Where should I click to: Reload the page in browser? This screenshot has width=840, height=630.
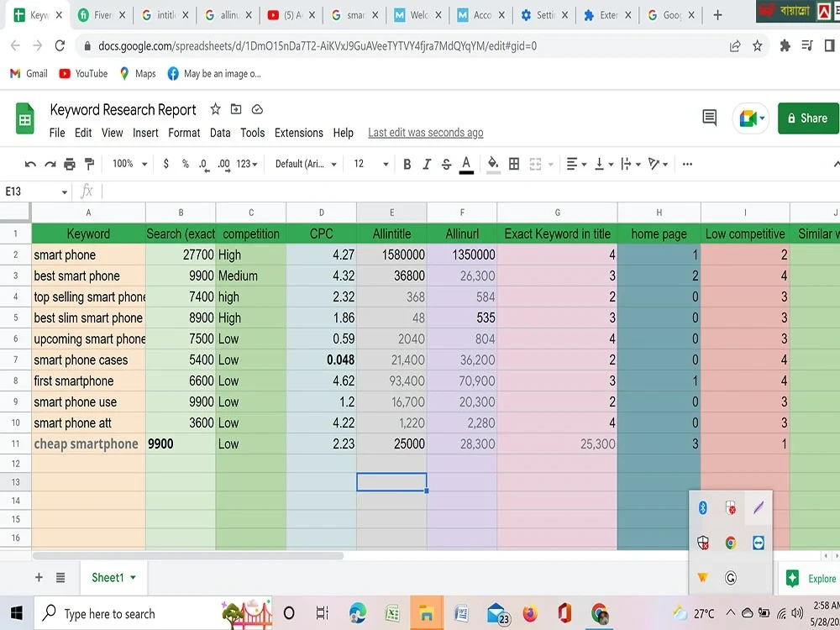point(60,46)
